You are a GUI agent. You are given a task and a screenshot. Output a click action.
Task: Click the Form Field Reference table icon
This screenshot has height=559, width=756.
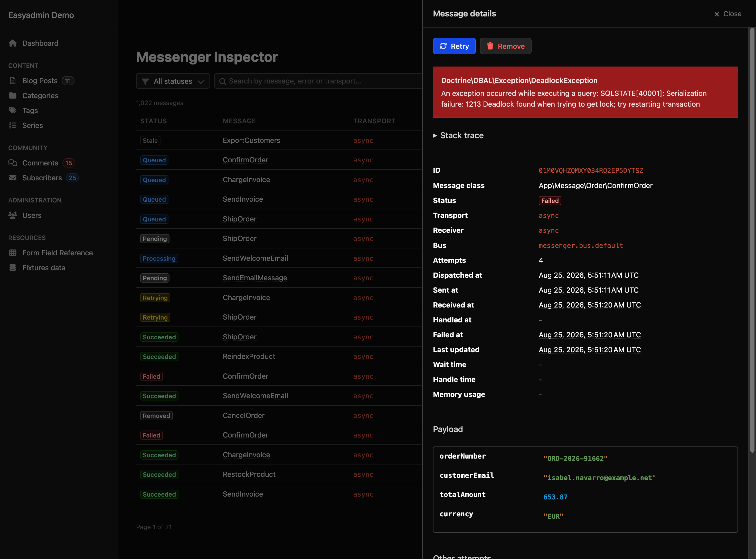pyautogui.click(x=13, y=253)
